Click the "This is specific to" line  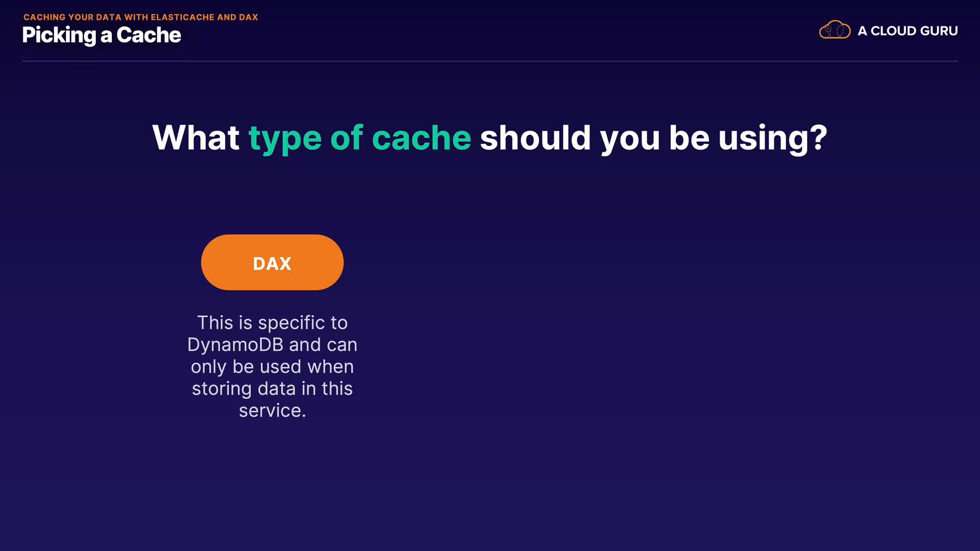coord(272,323)
